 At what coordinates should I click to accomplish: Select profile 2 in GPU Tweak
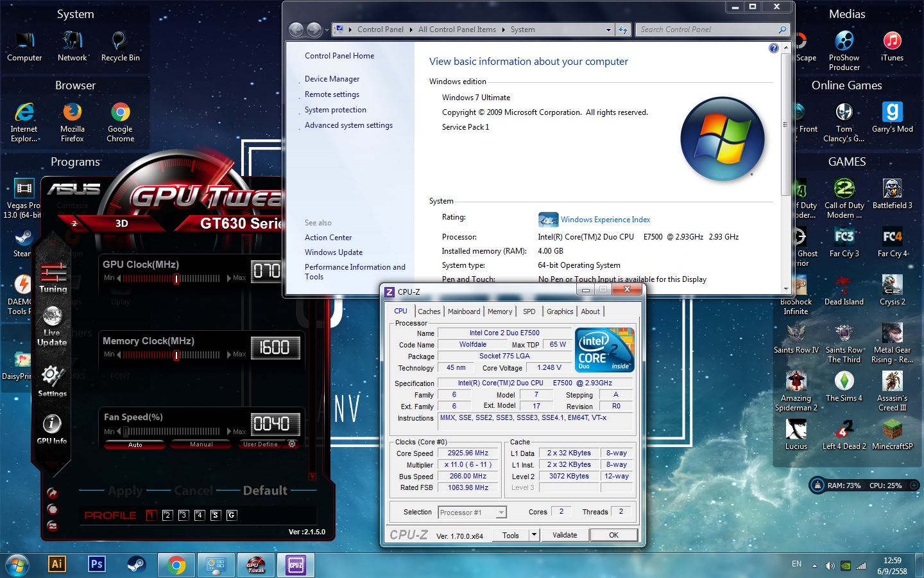pos(167,515)
